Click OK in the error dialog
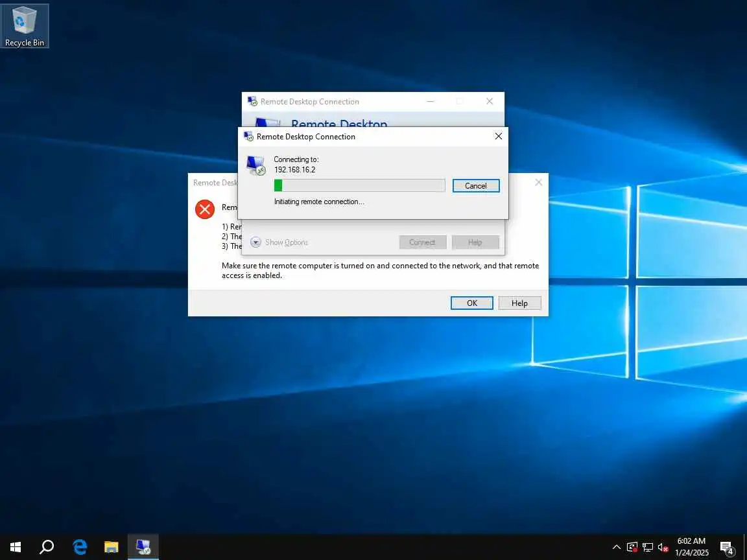Viewport: 747px width, 560px height. click(x=471, y=303)
